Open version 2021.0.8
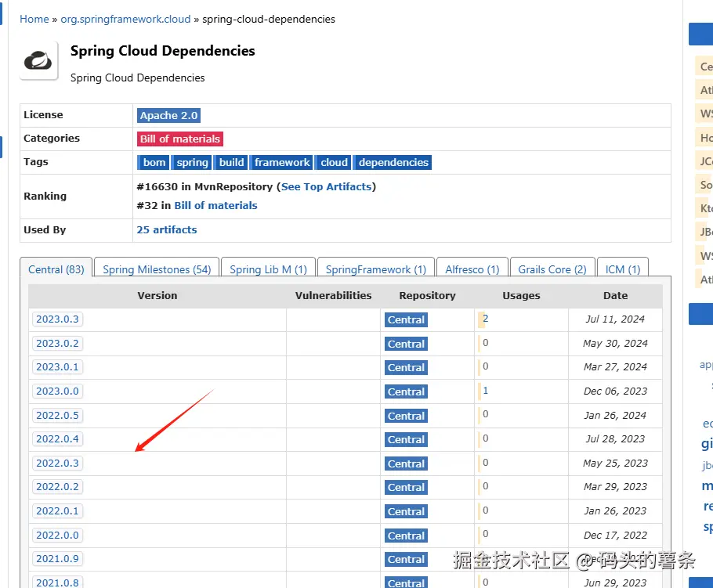This screenshot has height=588, width=713. [57, 583]
